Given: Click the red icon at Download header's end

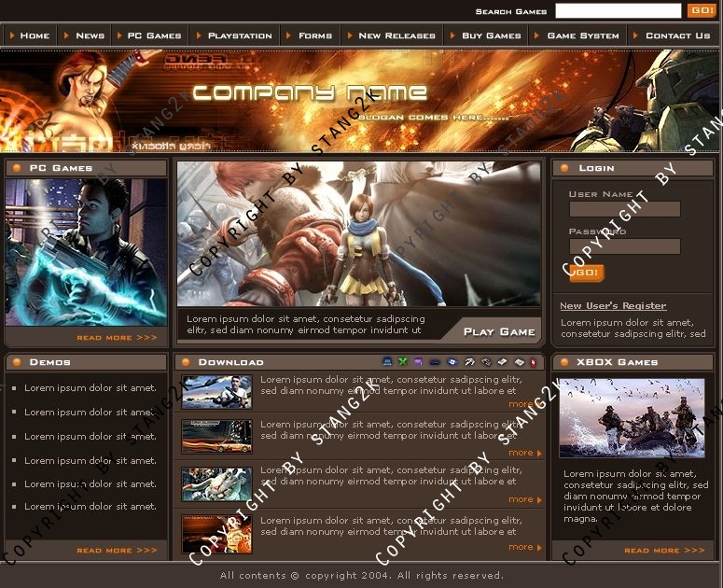Looking at the screenshot, I should coord(533,362).
